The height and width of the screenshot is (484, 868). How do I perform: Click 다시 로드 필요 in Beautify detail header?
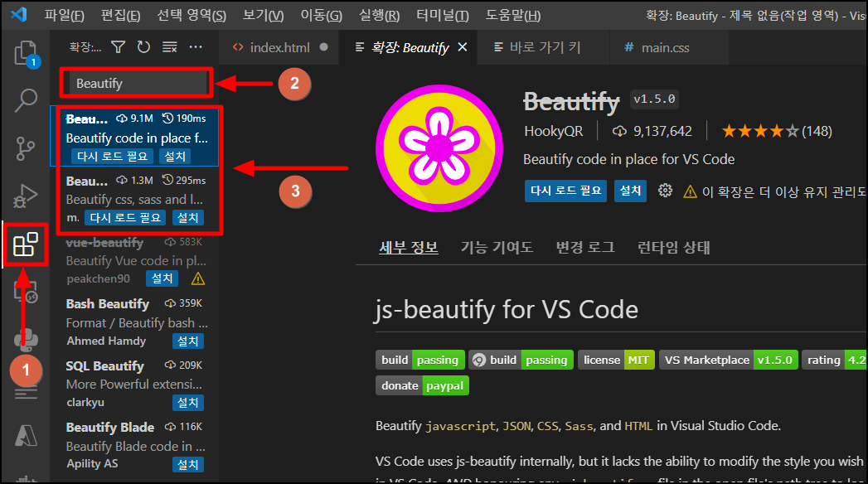tap(565, 191)
